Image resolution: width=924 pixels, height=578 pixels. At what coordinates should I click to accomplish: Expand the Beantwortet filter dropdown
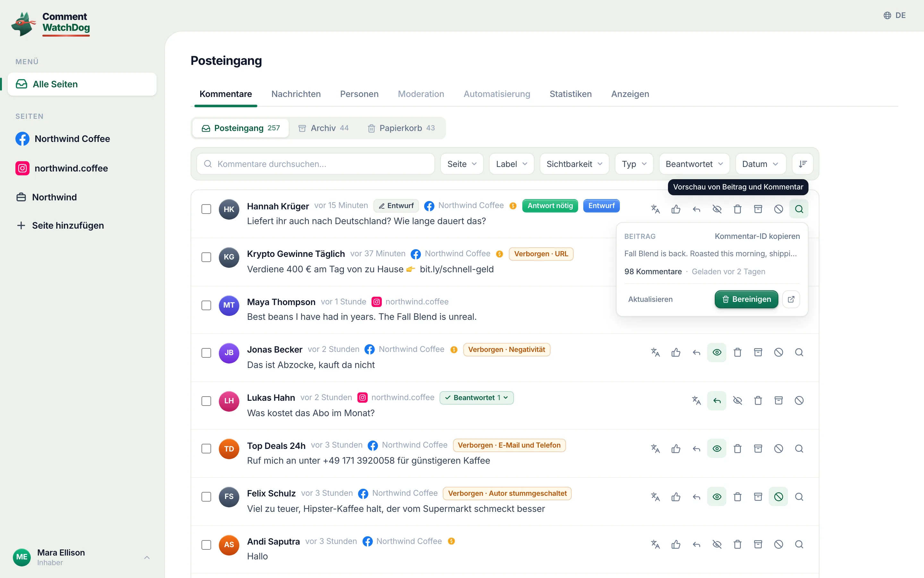coord(695,164)
